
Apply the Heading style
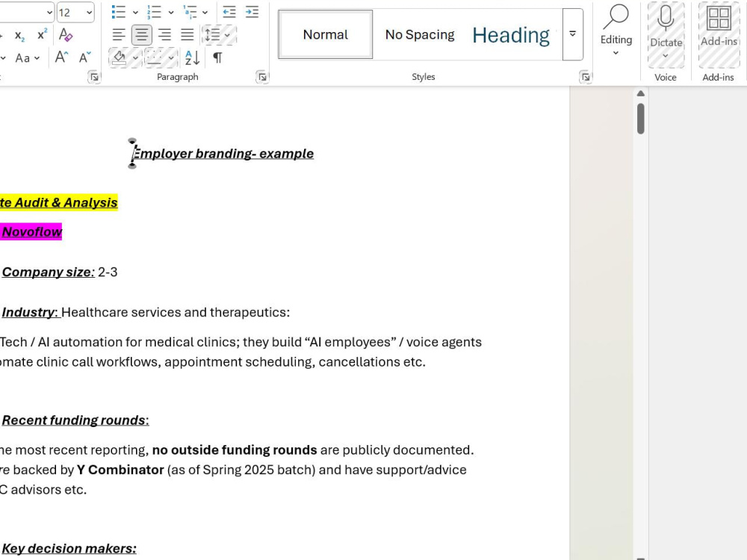tap(511, 34)
